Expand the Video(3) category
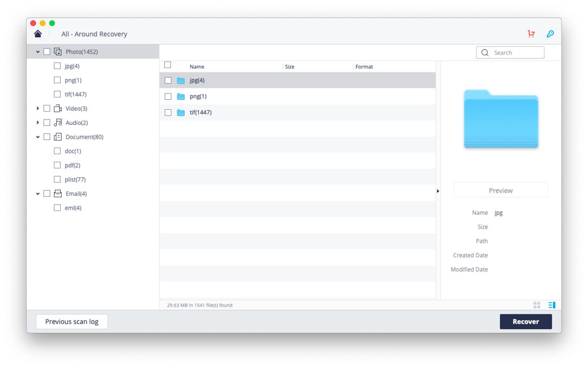This screenshot has width=588, height=368. [x=38, y=108]
